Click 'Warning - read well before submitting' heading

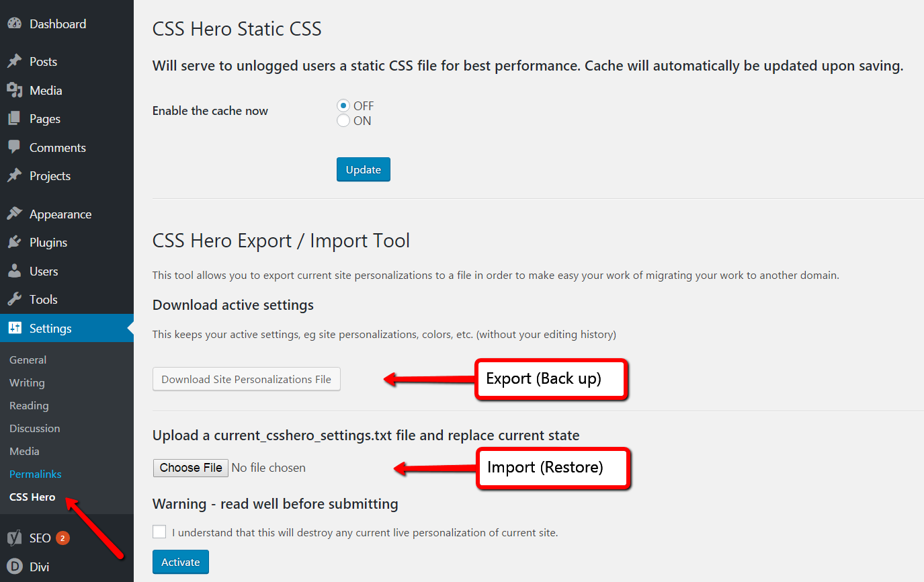coord(276,504)
